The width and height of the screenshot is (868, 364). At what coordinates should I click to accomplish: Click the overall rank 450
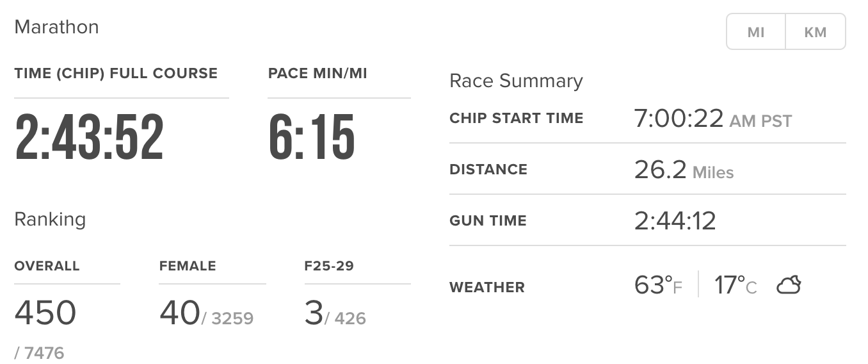(x=45, y=313)
